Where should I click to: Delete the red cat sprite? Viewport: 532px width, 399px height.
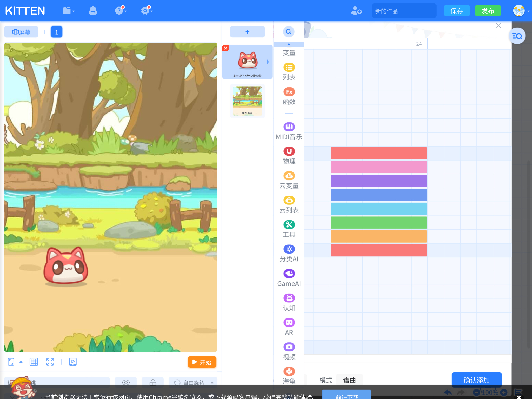[225, 48]
